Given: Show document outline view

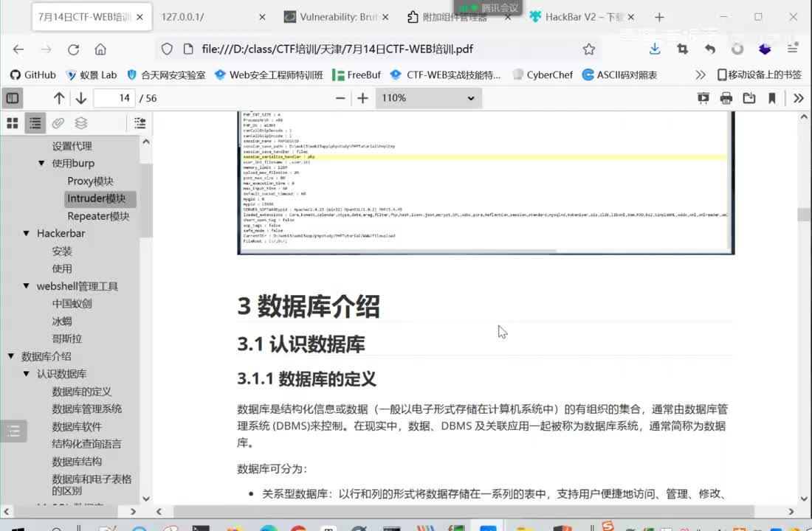Looking at the screenshot, I should pyautogui.click(x=35, y=122).
